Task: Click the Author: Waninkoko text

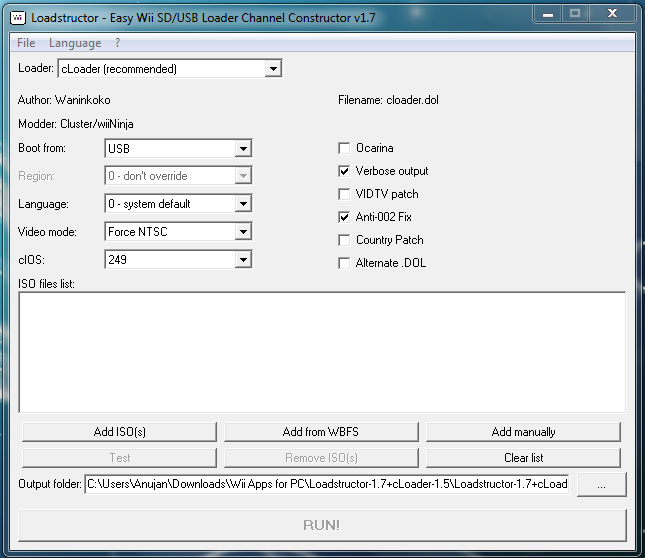Action: tap(64, 100)
